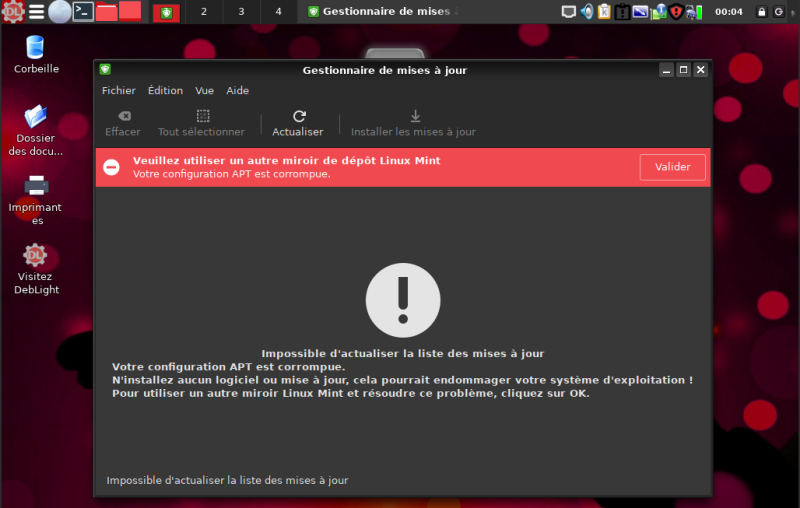Switch to workspace 3 in the panel

tap(241, 12)
